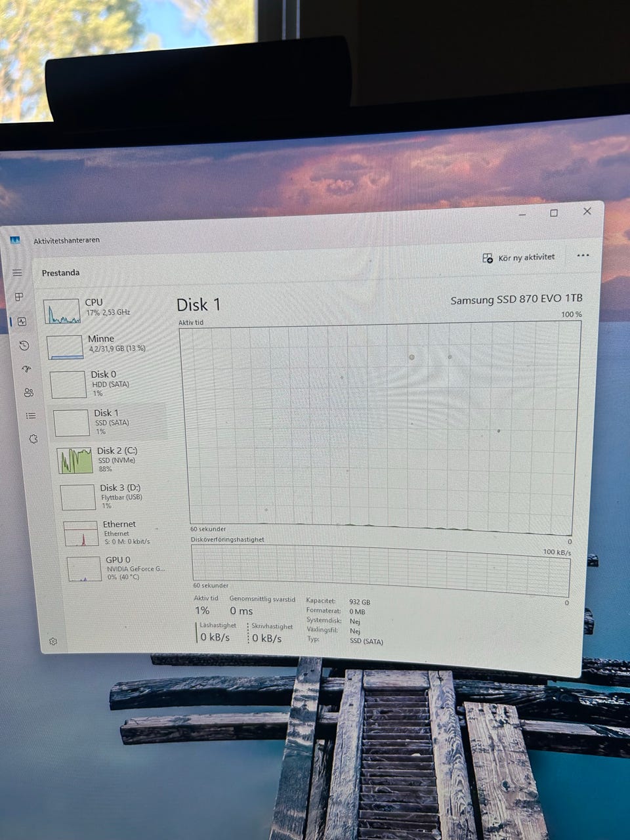This screenshot has height=840, width=630.
Task: Click the CPU 17% 2,53 GHz text
Action: coord(108,312)
